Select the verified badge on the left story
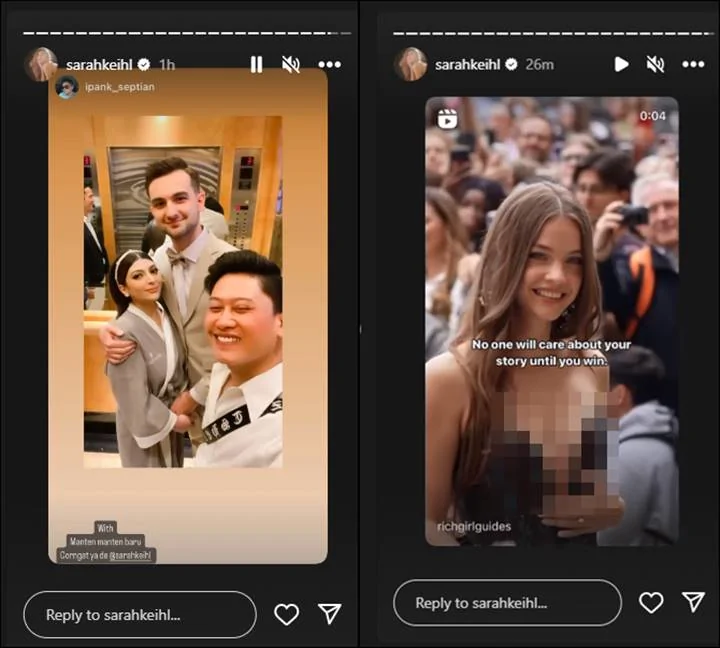 coord(144,65)
